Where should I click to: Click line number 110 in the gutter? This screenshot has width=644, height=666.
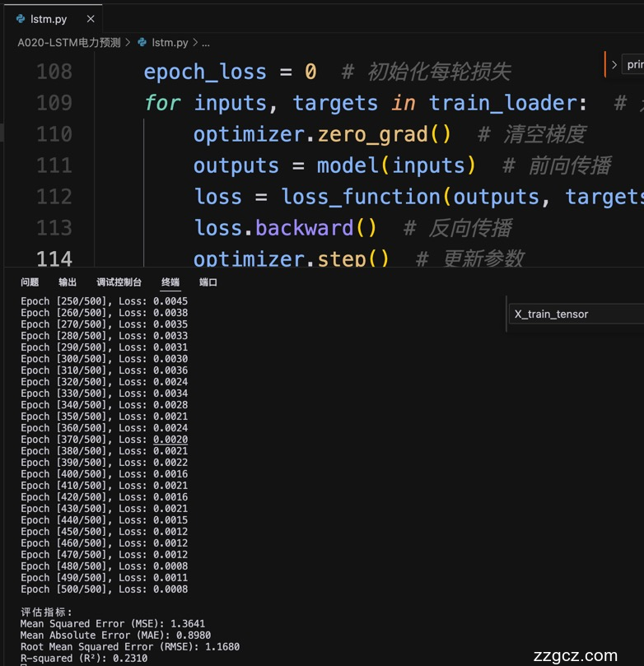[x=54, y=134]
